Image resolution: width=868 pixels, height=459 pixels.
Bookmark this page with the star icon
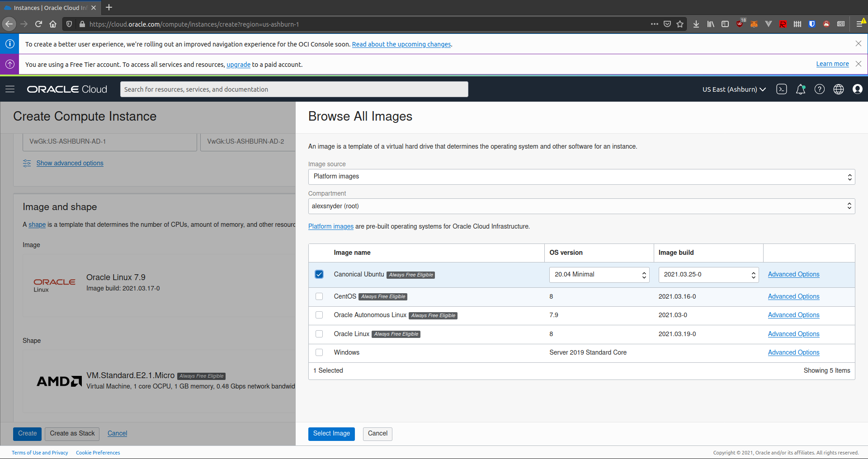coord(680,24)
